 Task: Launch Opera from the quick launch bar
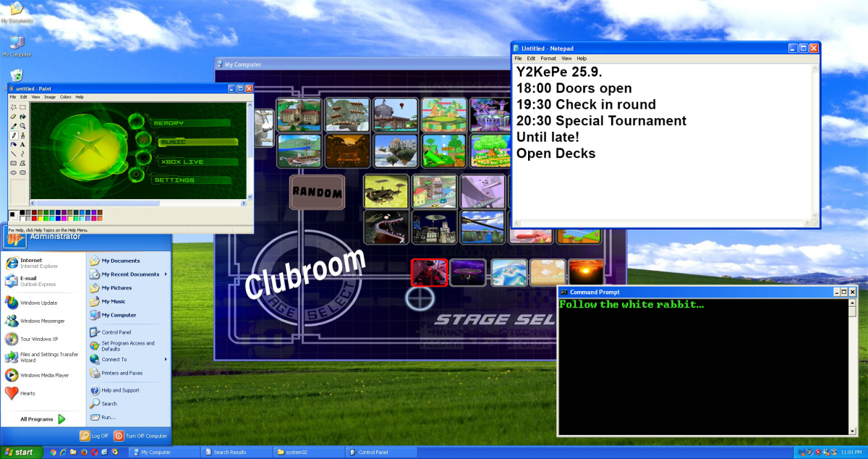(94, 452)
